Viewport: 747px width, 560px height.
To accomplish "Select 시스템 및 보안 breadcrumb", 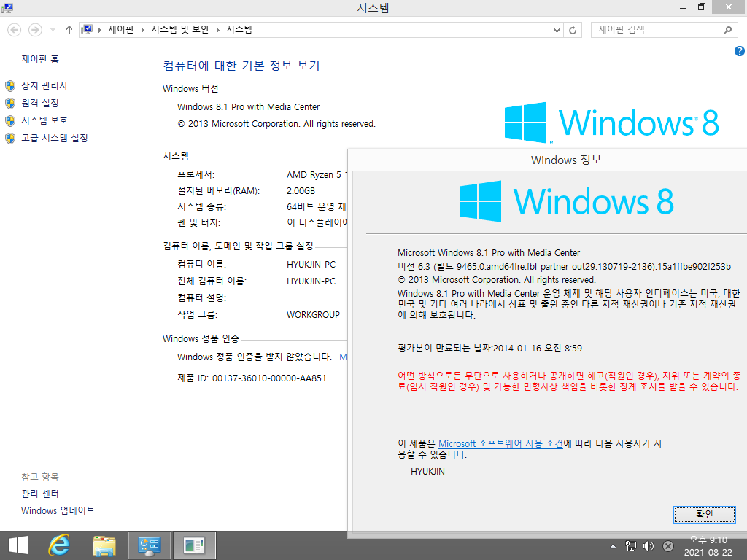I will click(x=180, y=29).
